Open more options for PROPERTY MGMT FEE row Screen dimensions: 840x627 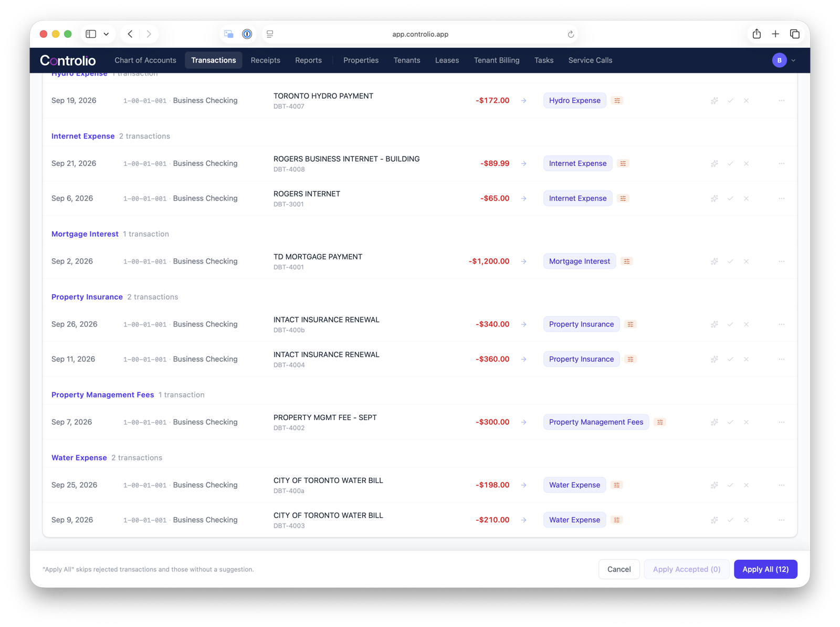tap(782, 422)
